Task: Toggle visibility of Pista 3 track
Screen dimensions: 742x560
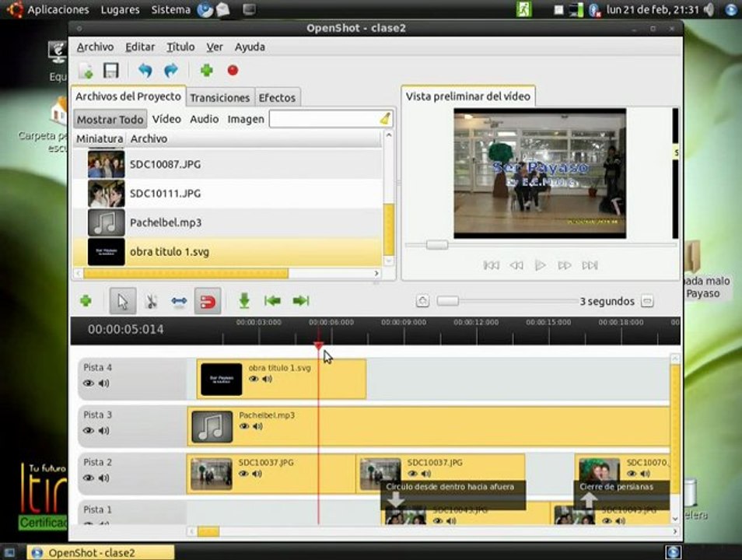Action: tap(89, 431)
